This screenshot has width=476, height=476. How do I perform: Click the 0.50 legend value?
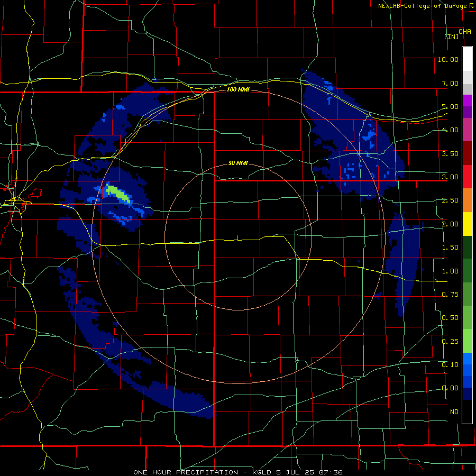pos(450,318)
